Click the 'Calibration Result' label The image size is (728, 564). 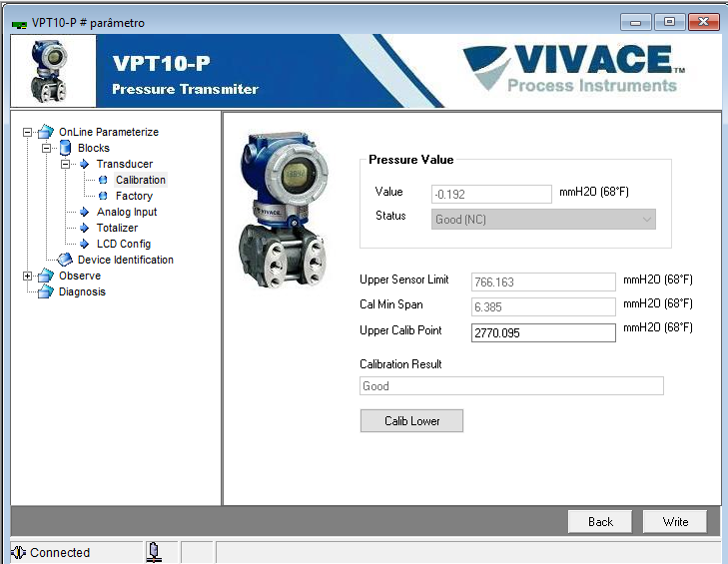[x=400, y=364]
